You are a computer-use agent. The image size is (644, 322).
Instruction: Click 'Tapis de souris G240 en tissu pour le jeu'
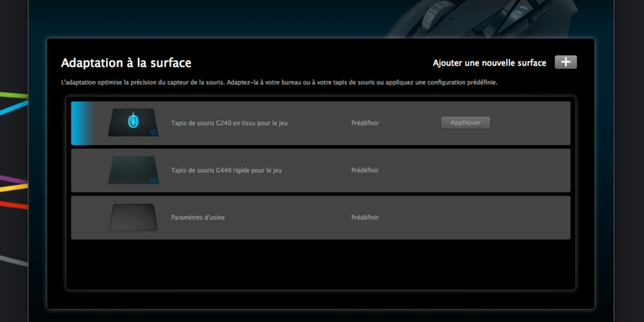point(229,123)
